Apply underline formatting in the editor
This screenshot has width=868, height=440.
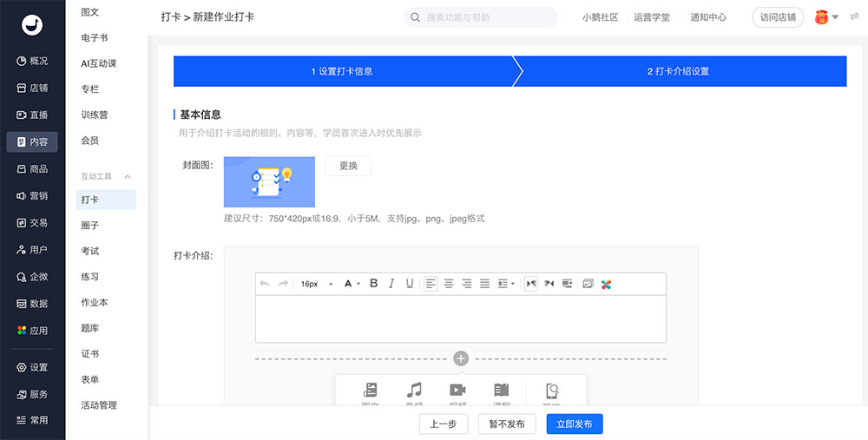coord(410,284)
